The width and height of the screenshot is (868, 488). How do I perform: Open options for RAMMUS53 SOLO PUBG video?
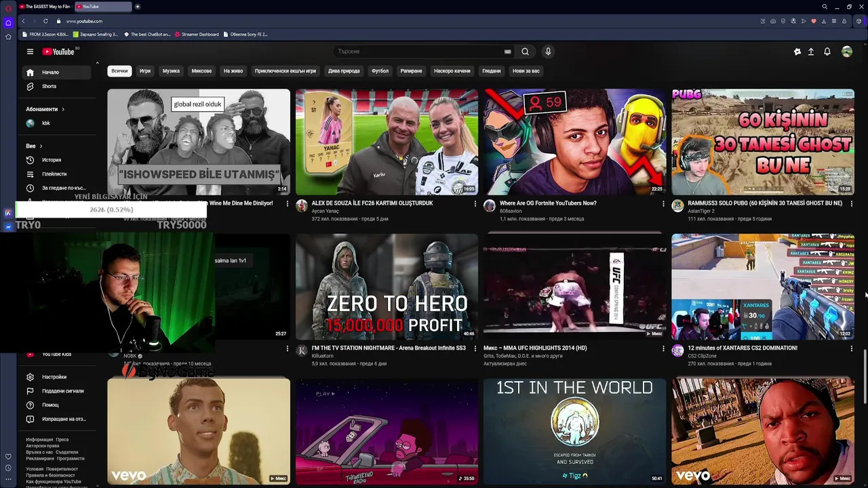(x=851, y=203)
